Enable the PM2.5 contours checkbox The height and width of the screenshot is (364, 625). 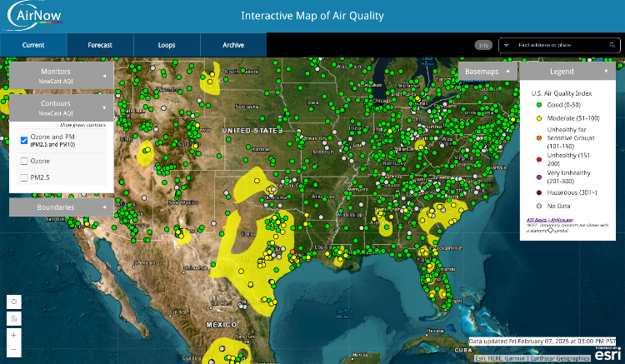click(24, 177)
